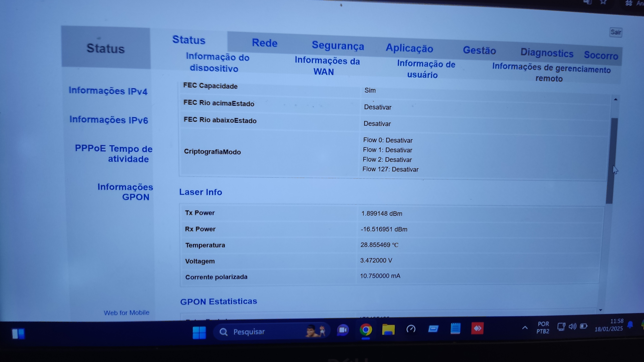Select the Diagnostics tab
Image resolution: width=644 pixels, height=362 pixels.
coord(547,53)
